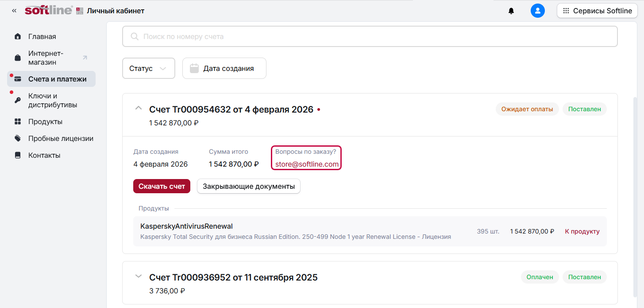Click the tag icon for Пробные лицензии
The image size is (644, 308).
tap(18, 138)
